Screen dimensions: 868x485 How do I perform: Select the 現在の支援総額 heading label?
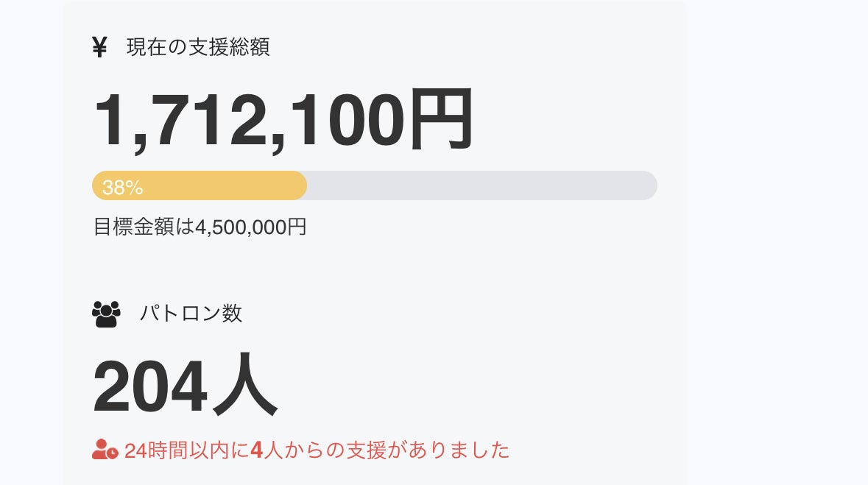click(x=198, y=47)
